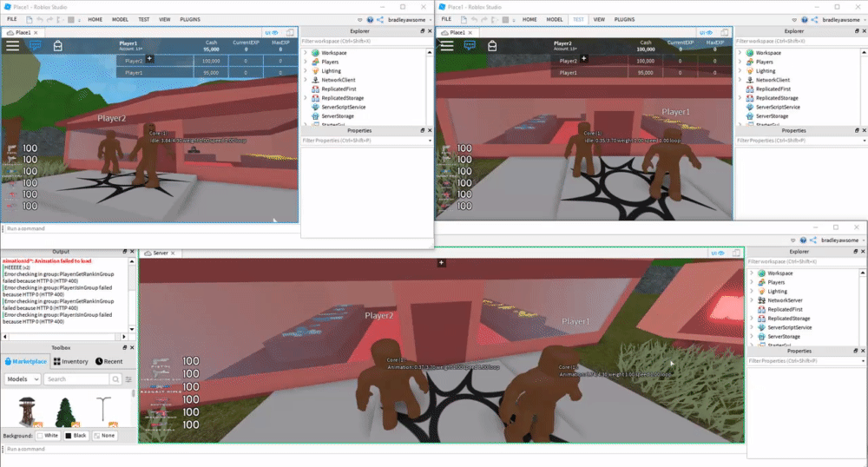Expand NetworkClient in the right window Explorer
This screenshot has width=868, height=467.
coord(740,80)
